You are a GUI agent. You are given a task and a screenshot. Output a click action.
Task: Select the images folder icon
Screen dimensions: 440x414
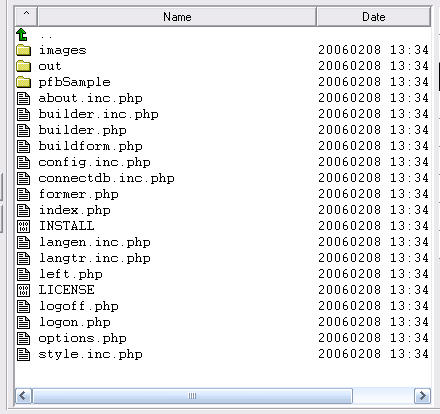pyautogui.click(x=23, y=50)
